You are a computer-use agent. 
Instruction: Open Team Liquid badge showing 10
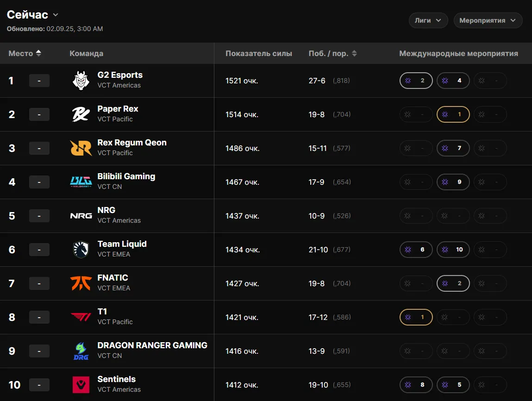pos(453,250)
